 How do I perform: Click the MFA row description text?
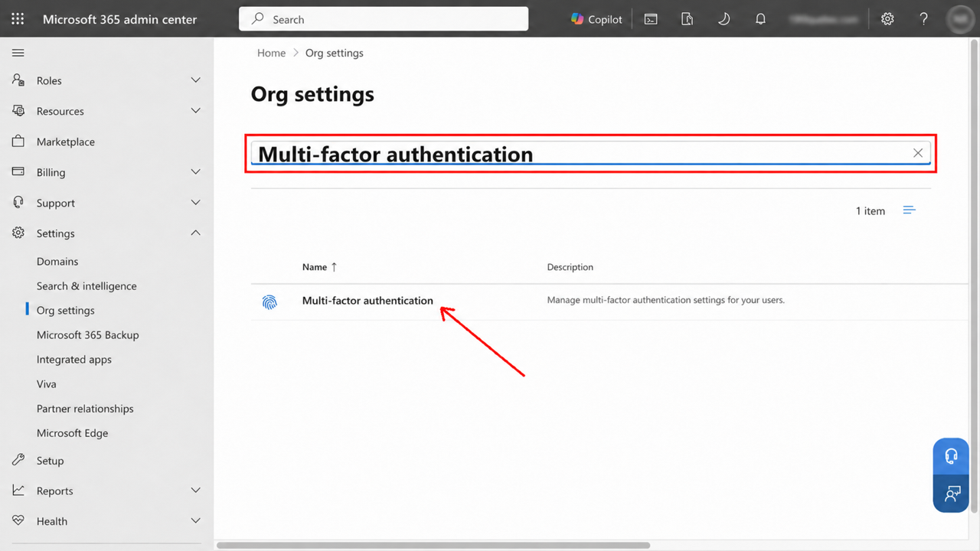666,300
